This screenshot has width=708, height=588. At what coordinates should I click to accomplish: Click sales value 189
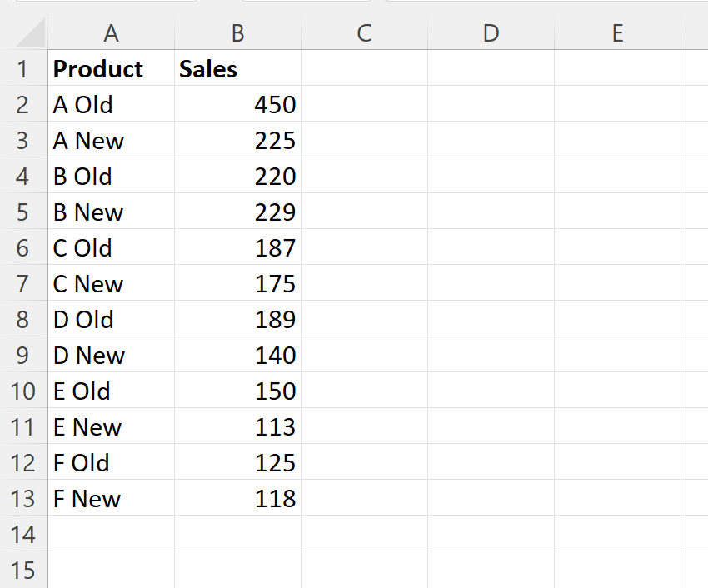[x=238, y=318]
